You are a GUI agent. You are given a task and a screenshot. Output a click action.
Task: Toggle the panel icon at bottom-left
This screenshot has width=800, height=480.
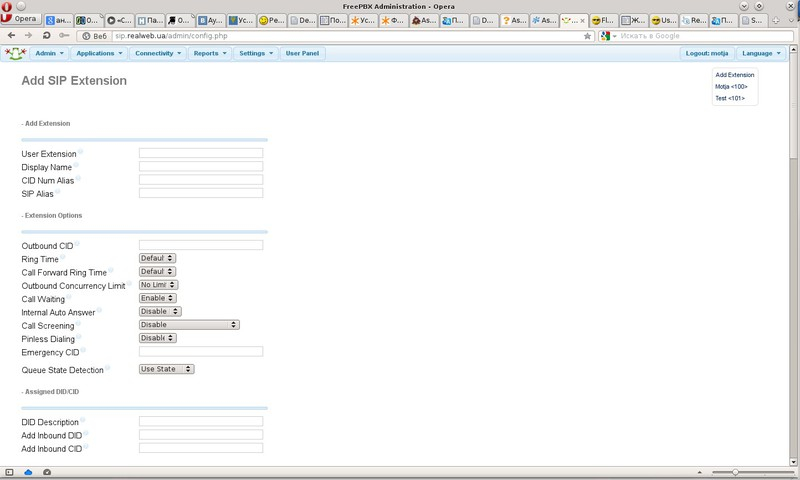[x=9, y=472]
